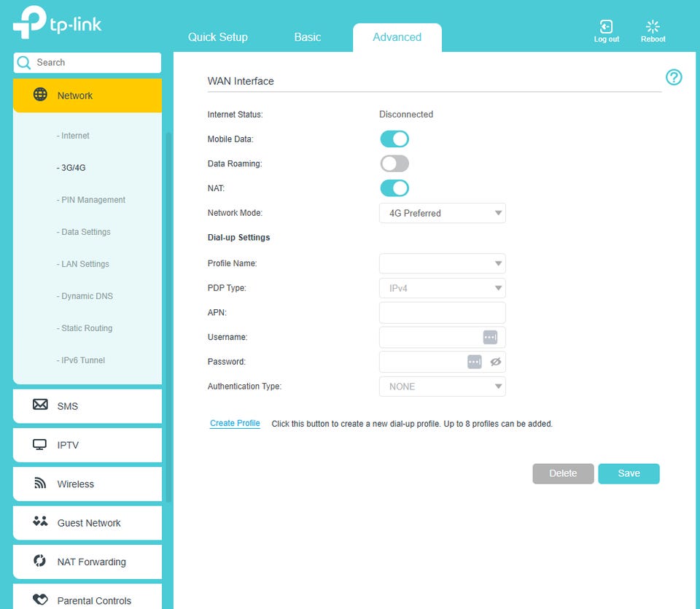This screenshot has width=700, height=609.
Task: Click the Reboot label
Action: tap(653, 39)
